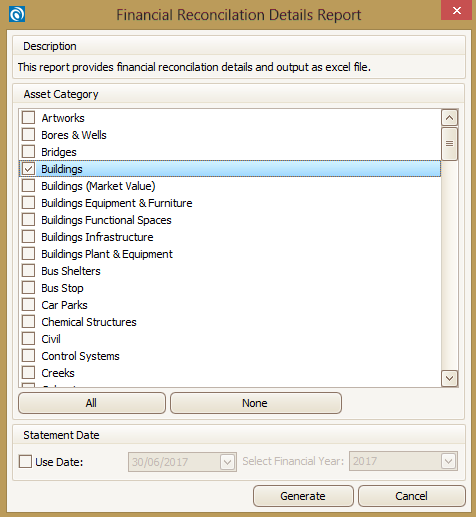Check the Car Parks category
476x517 pixels.
[x=29, y=305]
